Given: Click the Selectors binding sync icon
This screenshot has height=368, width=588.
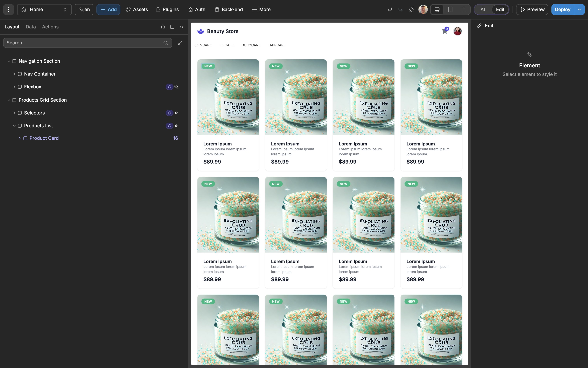Looking at the screenshot, I should point(169,113).
